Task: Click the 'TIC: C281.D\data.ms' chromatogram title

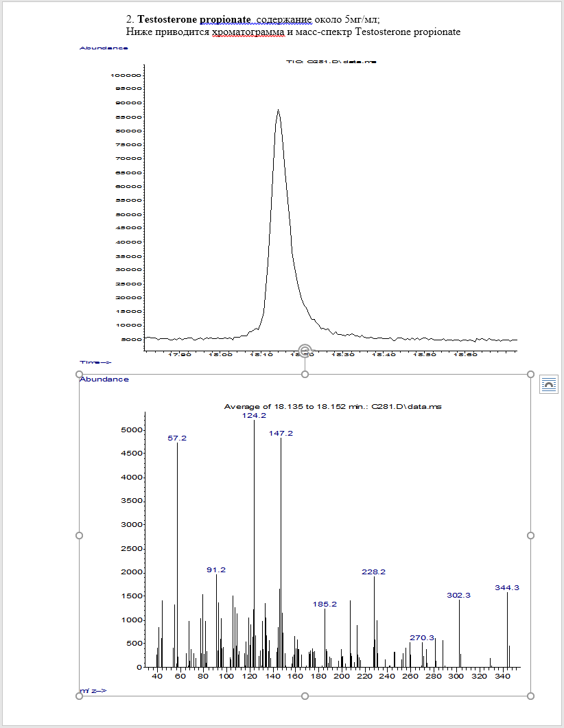Action: click(331, 62)
